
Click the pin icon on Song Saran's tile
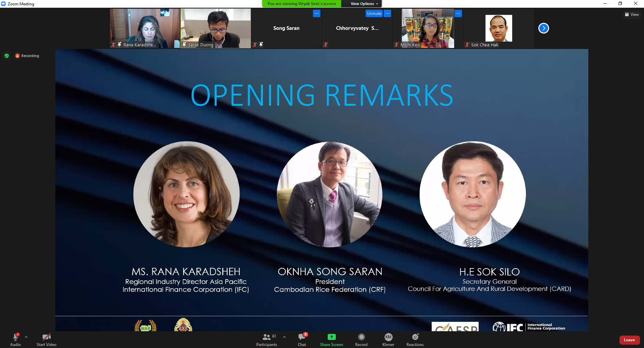[x=261, y=44]
